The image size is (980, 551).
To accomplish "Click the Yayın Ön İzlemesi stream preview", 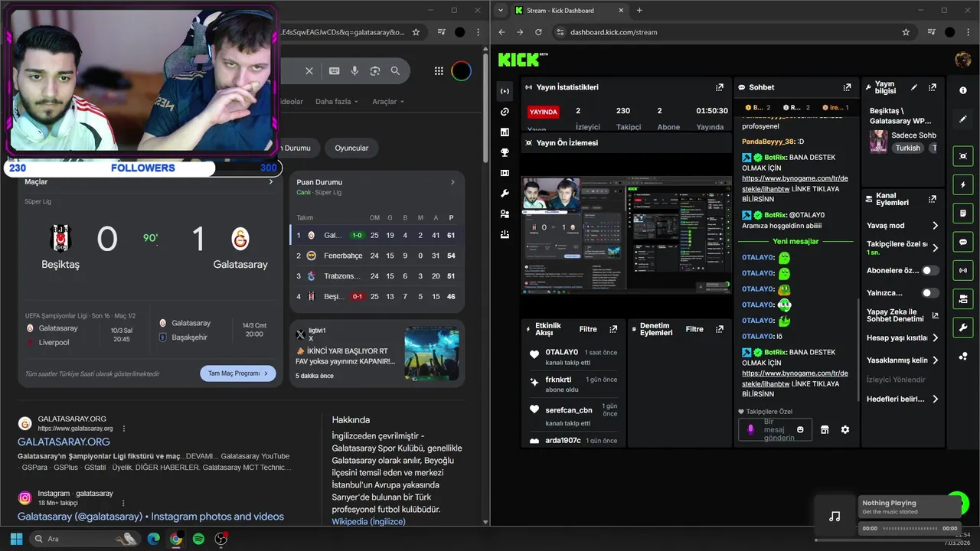I will (x=626, y=236).
